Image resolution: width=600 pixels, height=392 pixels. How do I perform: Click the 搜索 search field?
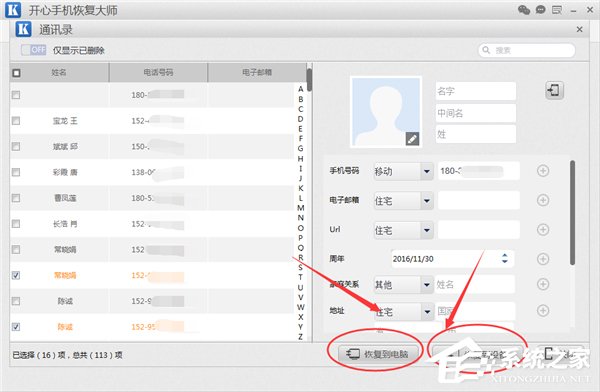coord(527,50)
